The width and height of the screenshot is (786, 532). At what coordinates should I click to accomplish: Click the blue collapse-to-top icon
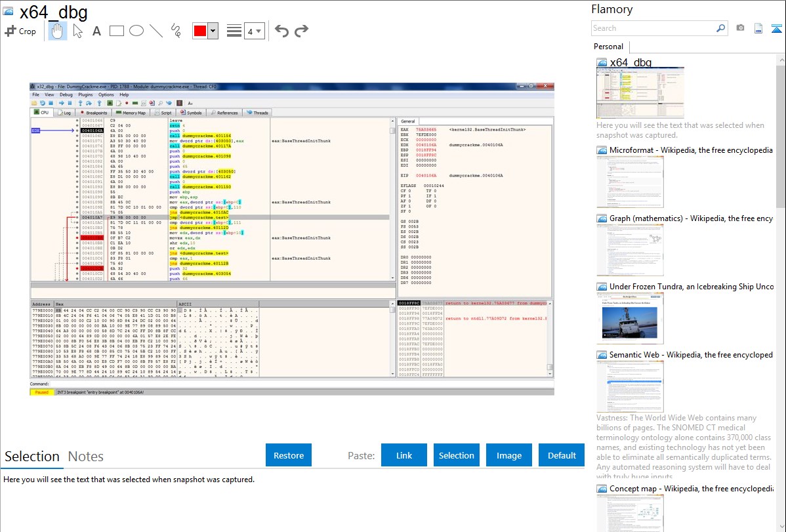pos(776,28)
